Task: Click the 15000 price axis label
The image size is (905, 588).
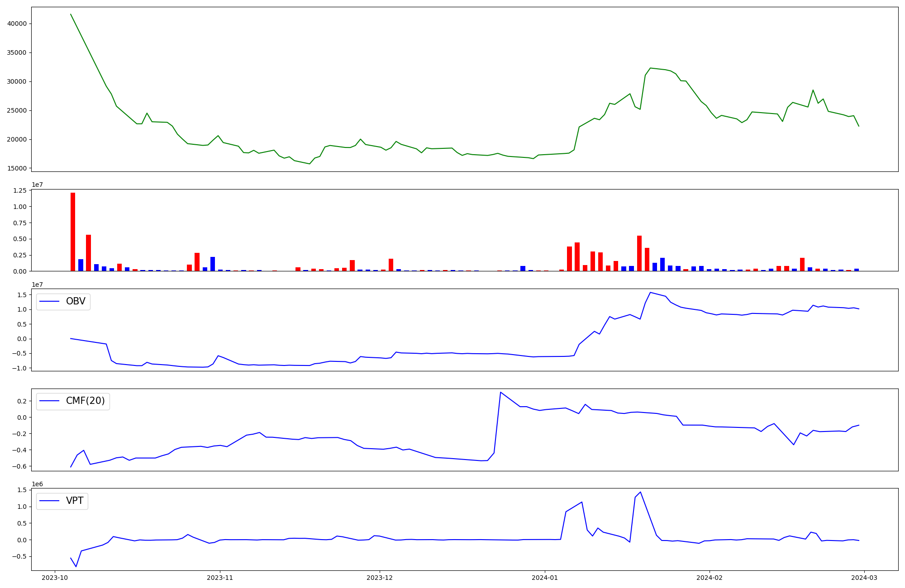Action: tap(17, 168)
